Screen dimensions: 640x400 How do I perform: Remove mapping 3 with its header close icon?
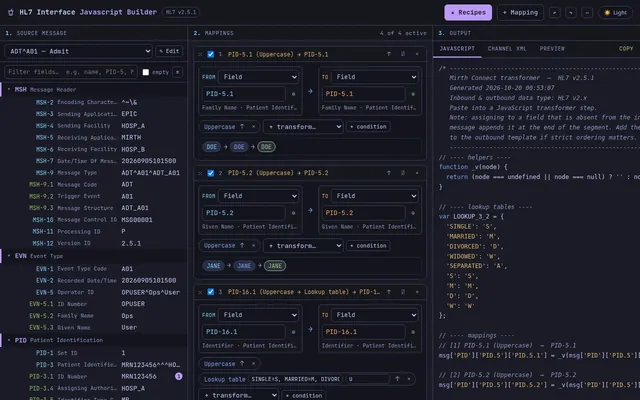click(417, 292)
